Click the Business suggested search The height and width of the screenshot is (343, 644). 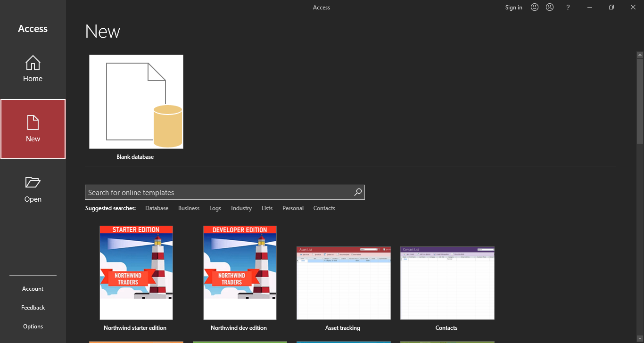pyautogui.click(x=189, y=208)
